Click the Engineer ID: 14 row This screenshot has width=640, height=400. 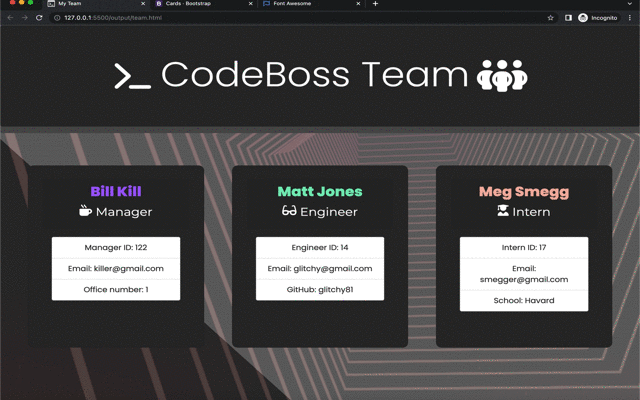point(320,247)
